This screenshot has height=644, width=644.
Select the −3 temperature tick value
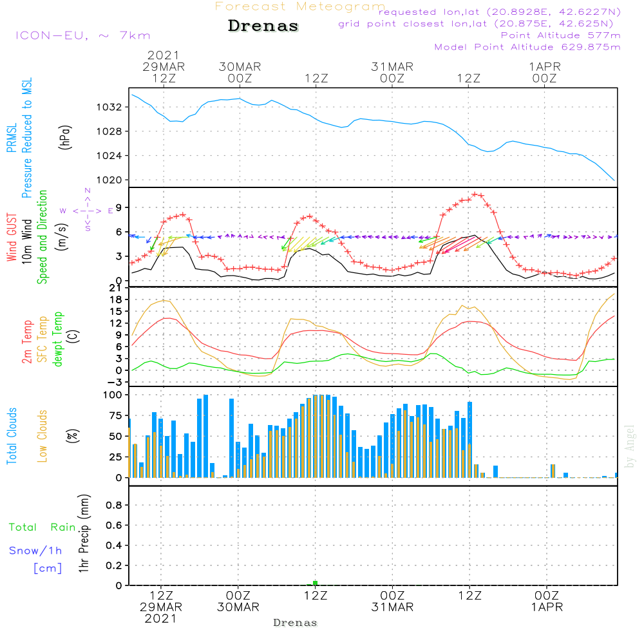point(113,383)
